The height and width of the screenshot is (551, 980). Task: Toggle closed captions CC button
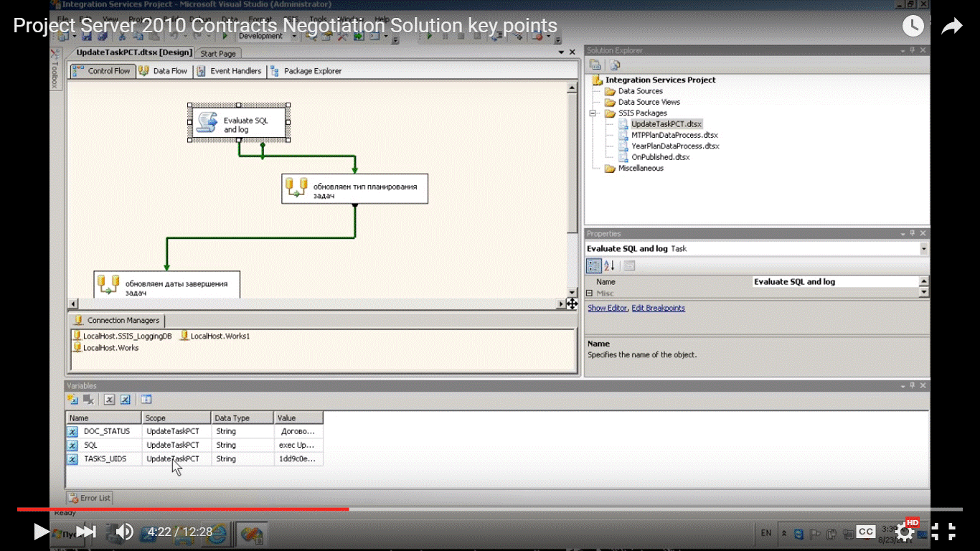(865, 532)
